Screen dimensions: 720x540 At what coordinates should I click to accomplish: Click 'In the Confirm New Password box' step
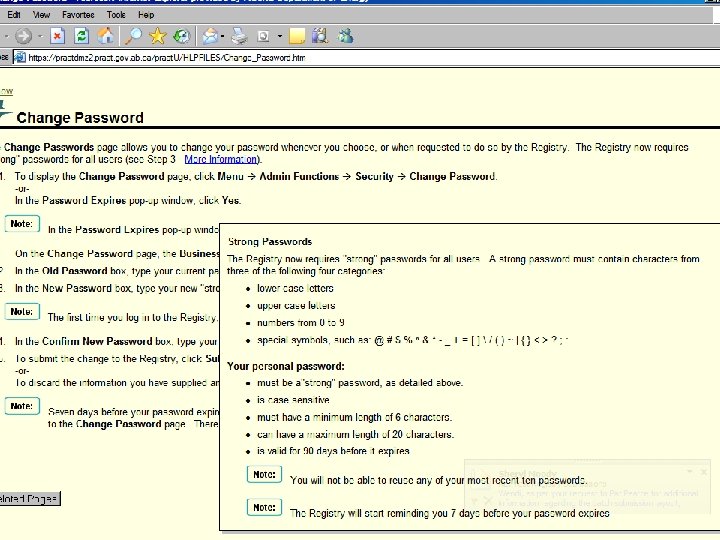(x=117, y=342)
